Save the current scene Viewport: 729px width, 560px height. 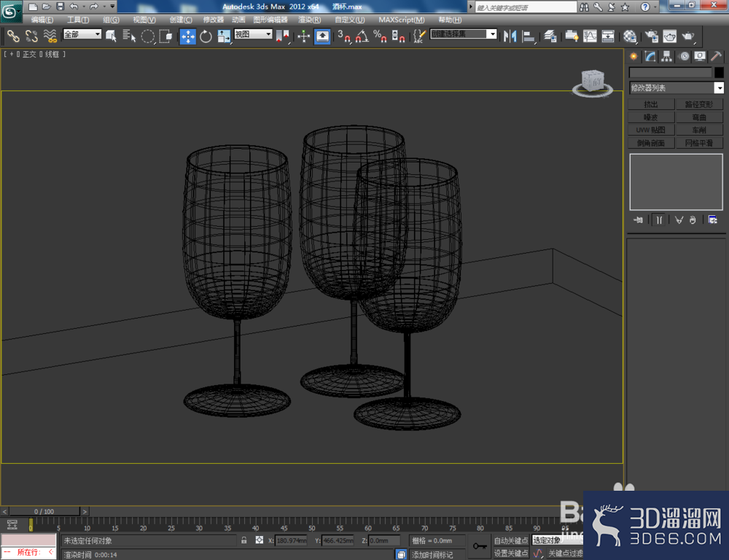click(60, 7)
